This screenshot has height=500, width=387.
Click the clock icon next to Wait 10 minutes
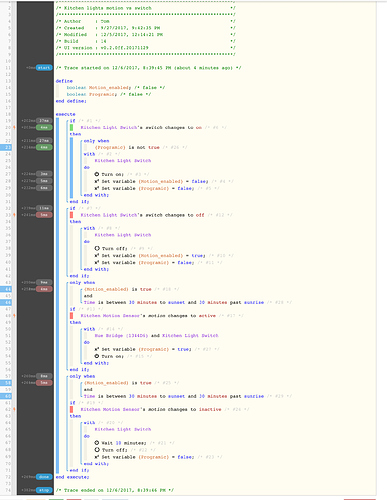97,443
